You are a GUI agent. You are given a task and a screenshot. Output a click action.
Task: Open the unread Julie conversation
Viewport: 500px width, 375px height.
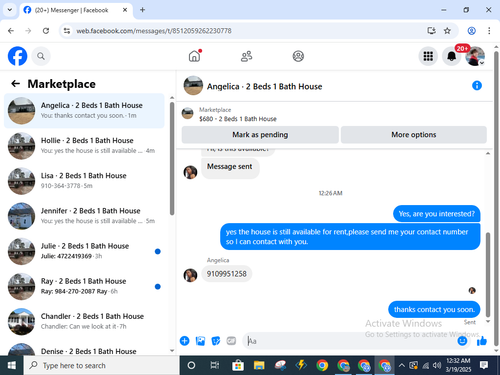pos(84,251)
